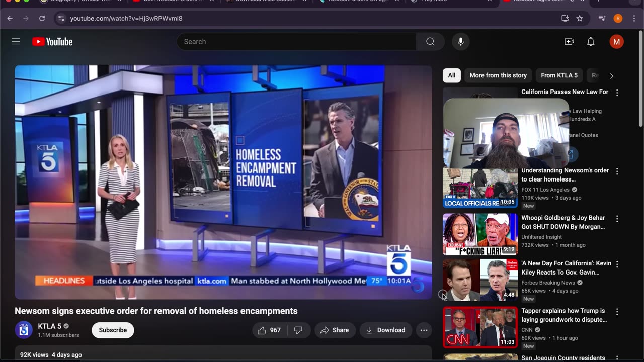Open the Whoopi Goldberg & Joy Behar thumbnail

point(480,234)
